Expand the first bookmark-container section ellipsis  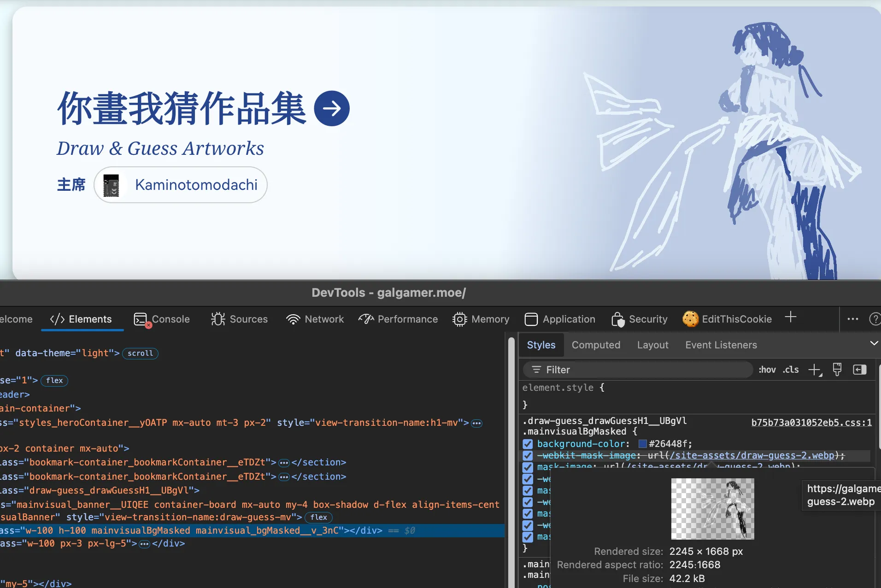click(284, 463)
